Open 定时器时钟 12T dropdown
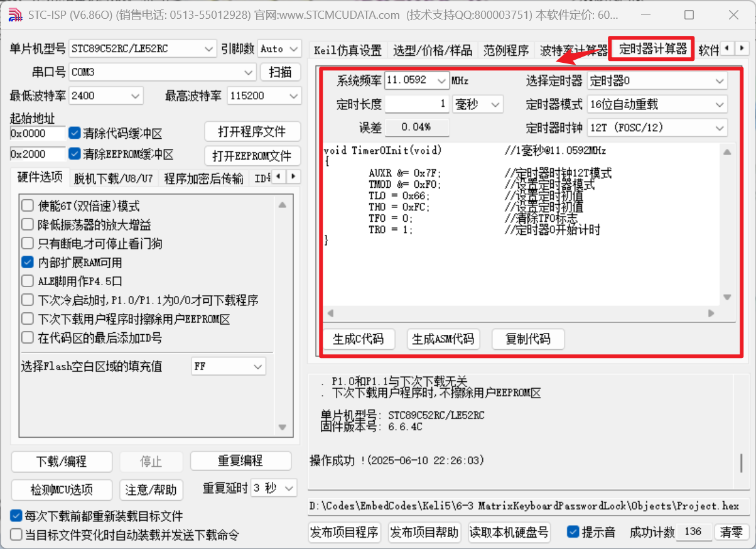Image resolution: width=756 pixels, height=549 pixels. point(657,128)
